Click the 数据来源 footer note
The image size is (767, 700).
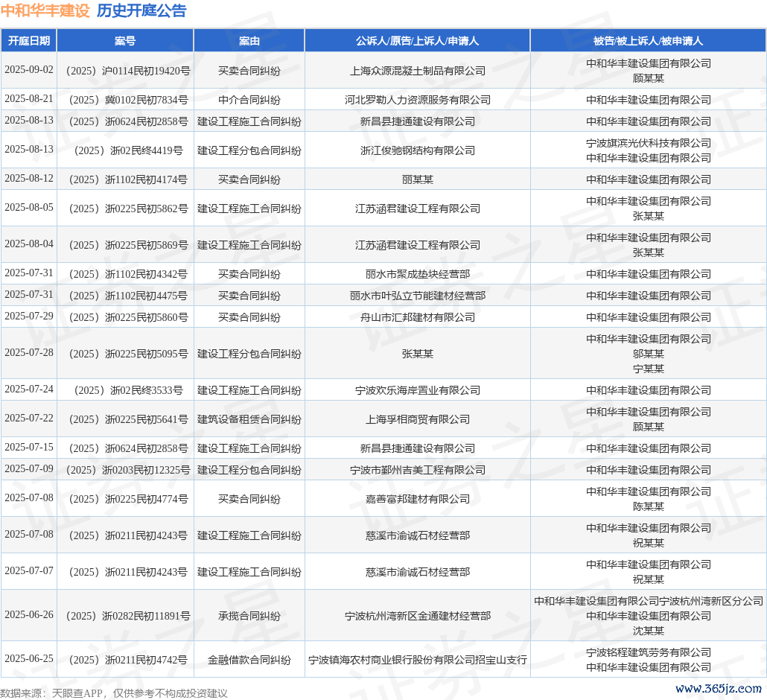pos(113,693)
